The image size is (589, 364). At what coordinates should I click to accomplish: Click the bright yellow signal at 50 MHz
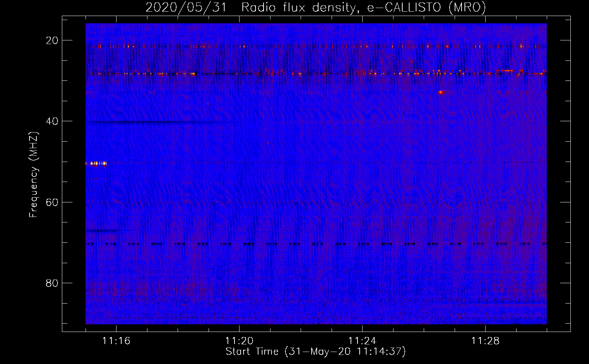coord(96,163)
